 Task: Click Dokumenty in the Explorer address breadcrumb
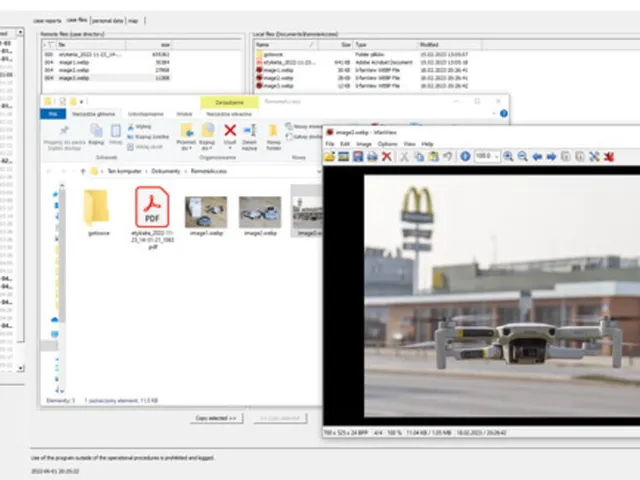[166, 171]
